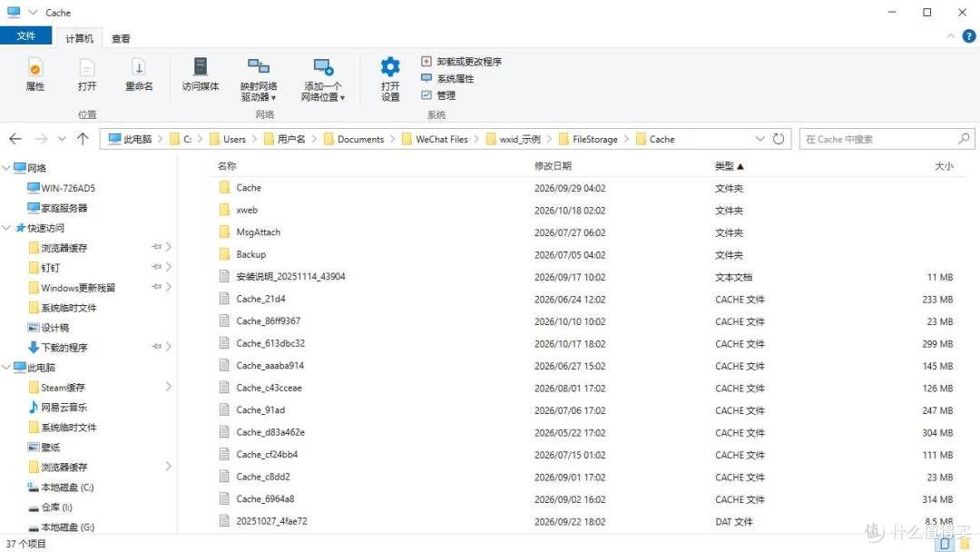
Task: Switch to the 查看 view tab
Action: click(121, 38)
